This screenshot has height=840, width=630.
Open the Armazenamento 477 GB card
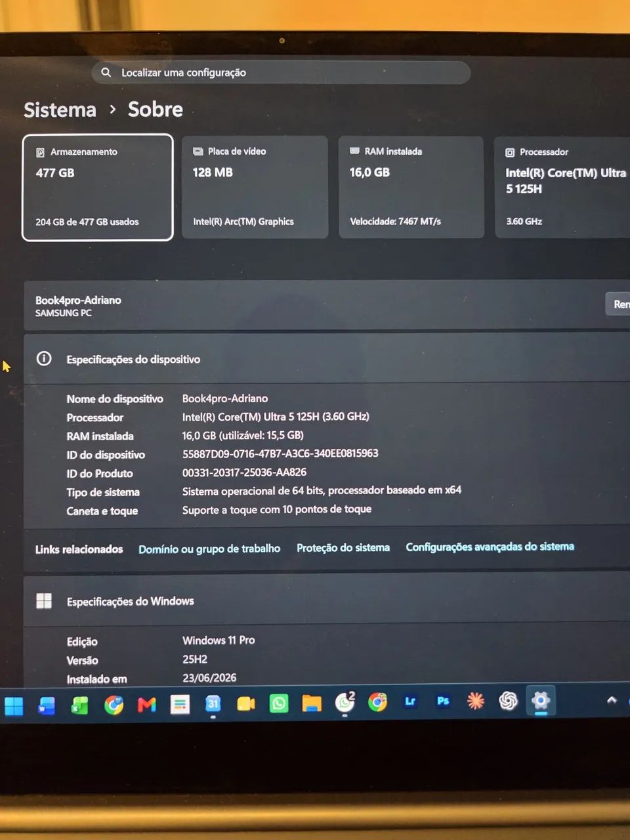98,188
